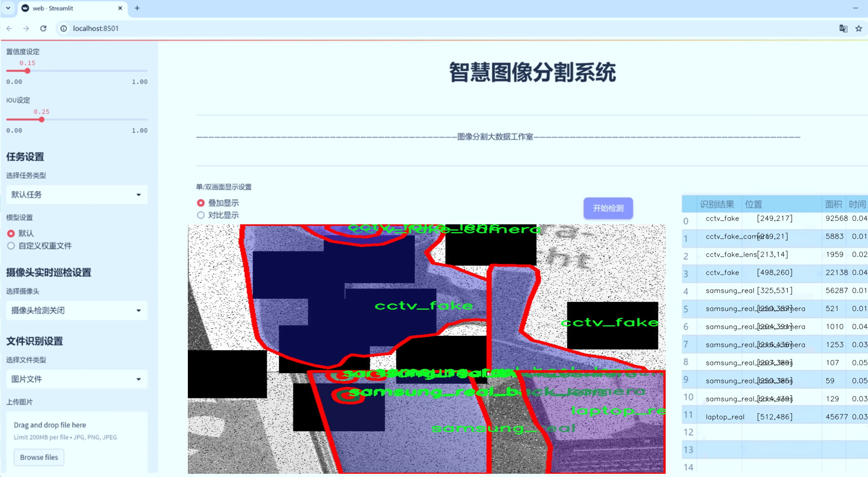This screenshot has height=477, width=868.
Task: Close the web Streamlit tab
Action: pos(120,8)
